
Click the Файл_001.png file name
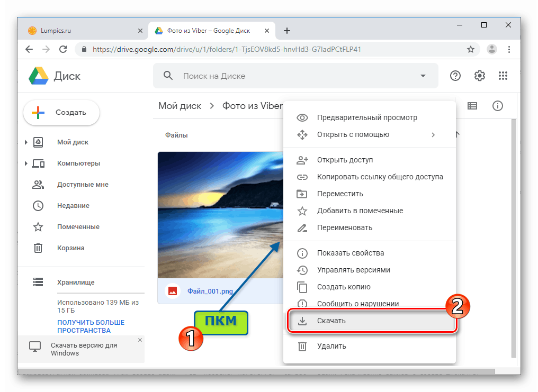210,291
